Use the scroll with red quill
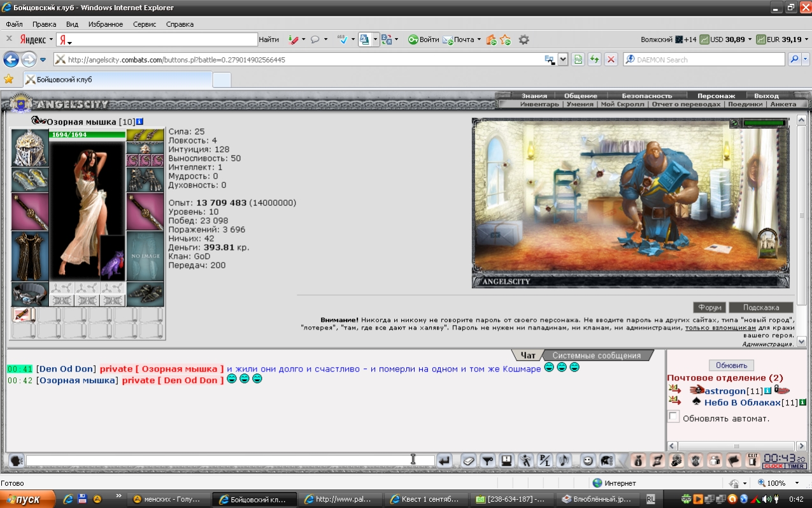The image size is (812, 508). tap(24, 314)
